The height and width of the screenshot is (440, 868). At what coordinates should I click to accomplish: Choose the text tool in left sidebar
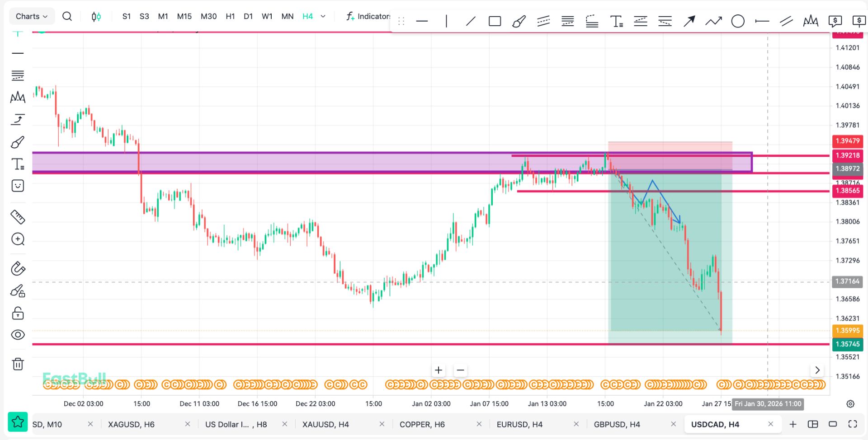point(18,164)
